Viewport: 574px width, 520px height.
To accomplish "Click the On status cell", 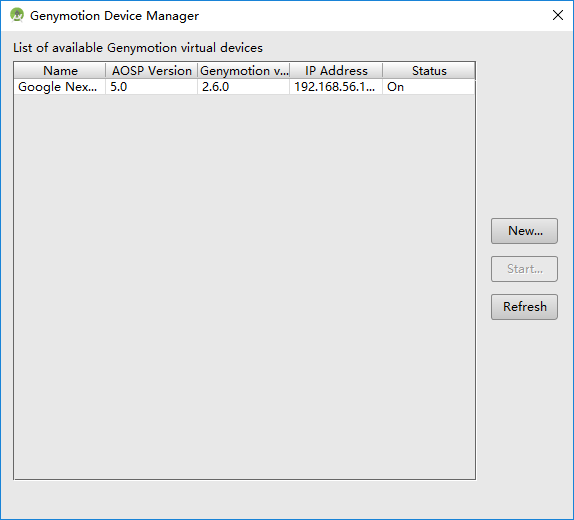I will tap(429, 87).
